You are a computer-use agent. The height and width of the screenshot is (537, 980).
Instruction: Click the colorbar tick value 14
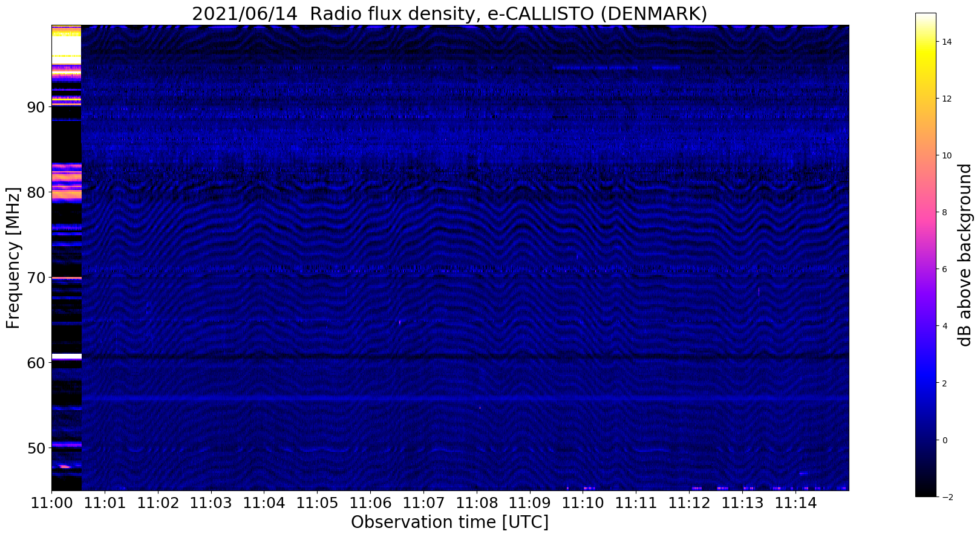tap(947, 42)
